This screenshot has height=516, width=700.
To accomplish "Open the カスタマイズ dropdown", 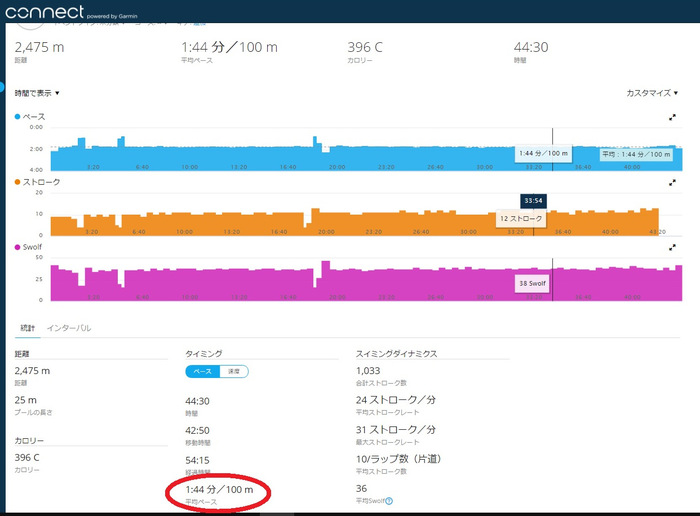I will tap(652, 93).
